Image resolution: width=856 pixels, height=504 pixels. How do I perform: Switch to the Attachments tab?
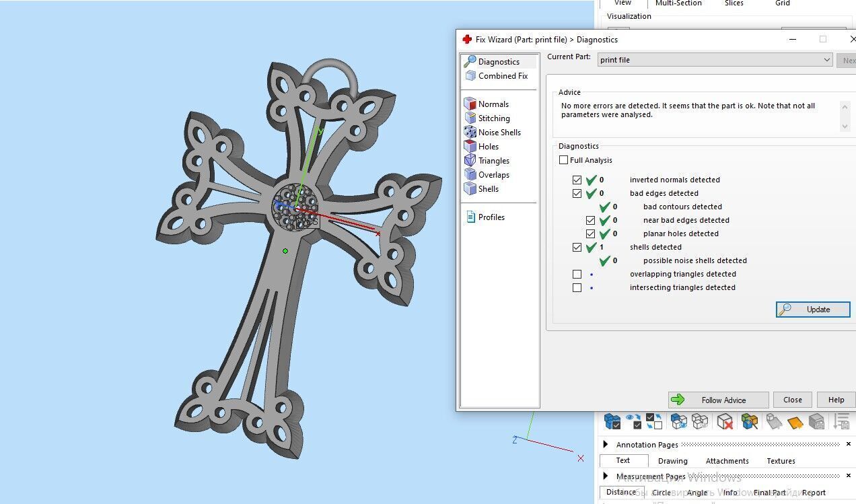(x=727, y=461)
